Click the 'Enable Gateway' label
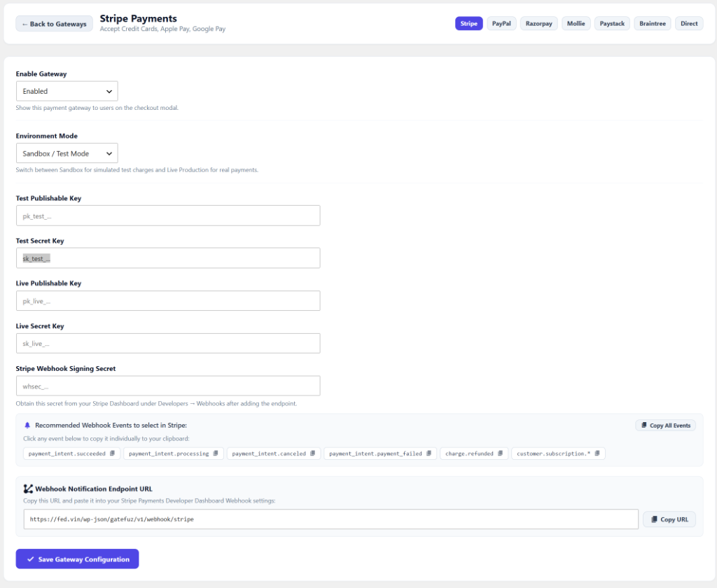This screenshot has height=588, width=717. tap(41, 73)
